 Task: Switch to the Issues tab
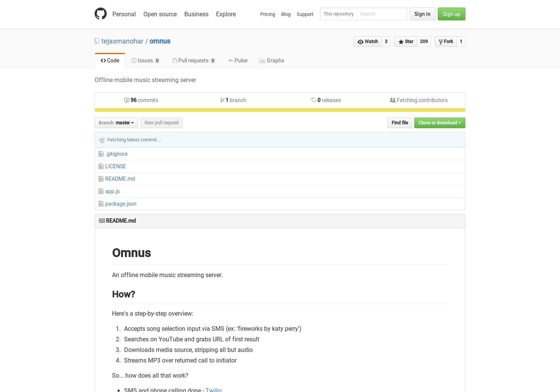click(x=145, y=60)
